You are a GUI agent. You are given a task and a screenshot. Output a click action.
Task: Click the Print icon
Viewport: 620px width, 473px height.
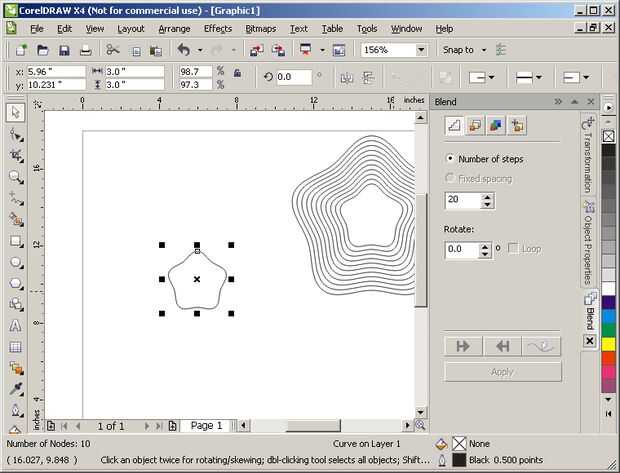[85, 50]
